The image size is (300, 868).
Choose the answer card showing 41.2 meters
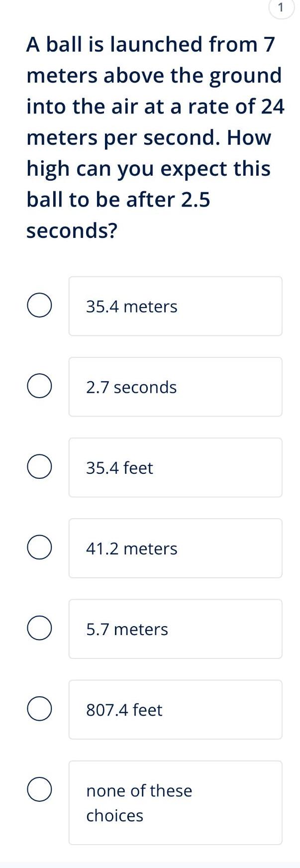click(x=175, y=547)
